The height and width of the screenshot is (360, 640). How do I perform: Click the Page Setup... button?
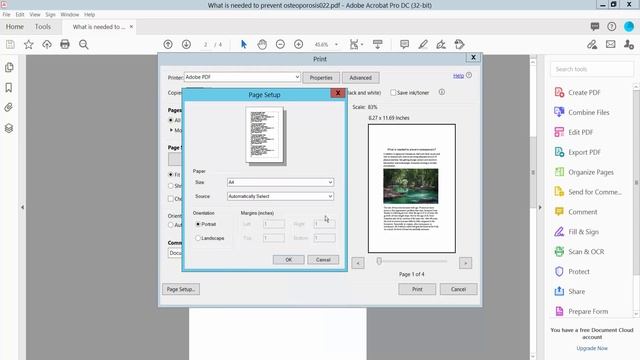coord(181,289)
